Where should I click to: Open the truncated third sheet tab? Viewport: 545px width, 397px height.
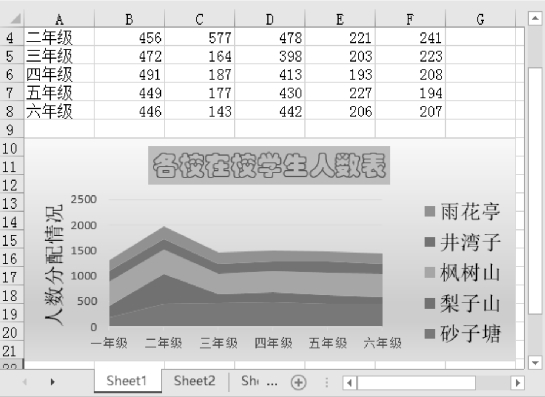coord(250,381)
